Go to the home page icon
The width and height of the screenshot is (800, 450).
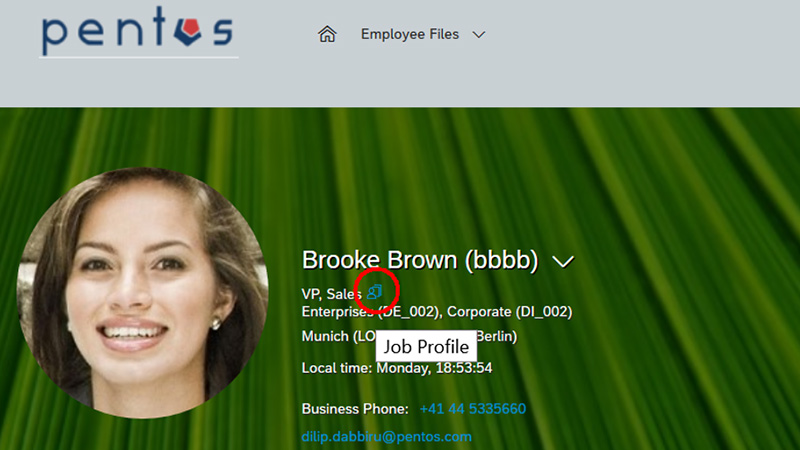(327, 34)
